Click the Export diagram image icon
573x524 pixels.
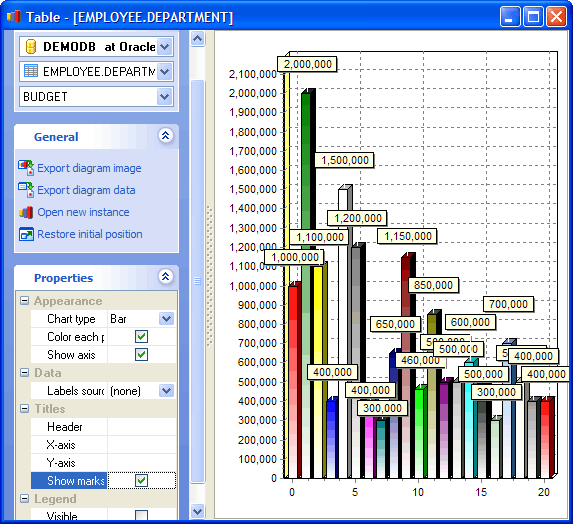click(x=26, y=168)
